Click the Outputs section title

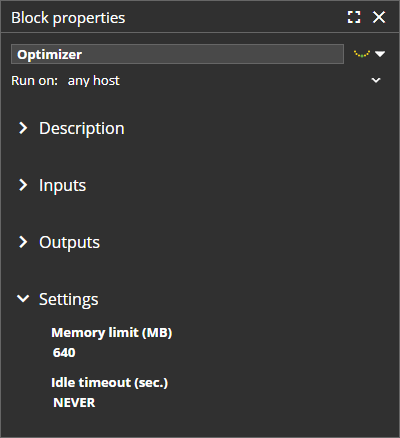(x=69, y=243)
